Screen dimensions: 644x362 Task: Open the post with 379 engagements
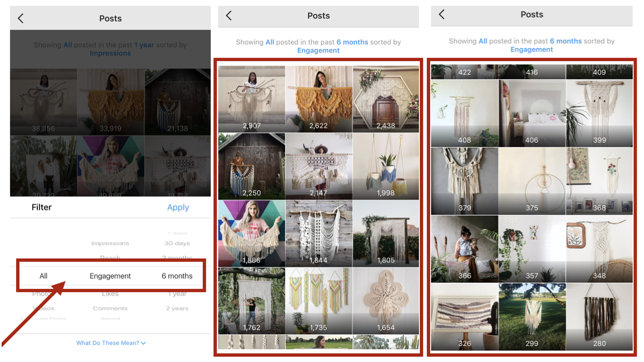[x=464, y=181]
